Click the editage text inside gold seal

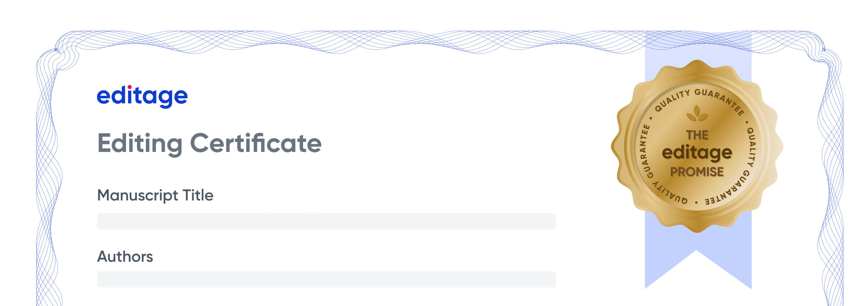[x=697, y=153]
